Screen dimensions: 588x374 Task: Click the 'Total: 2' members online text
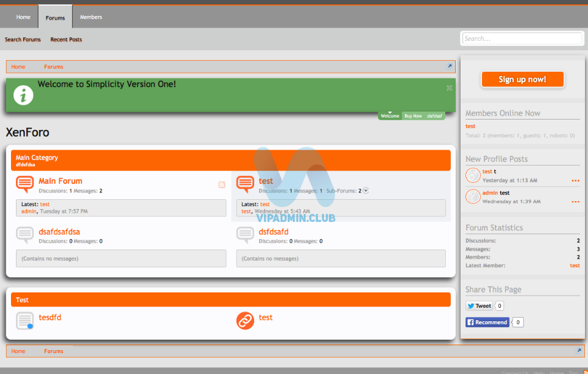tap(520, 135)
